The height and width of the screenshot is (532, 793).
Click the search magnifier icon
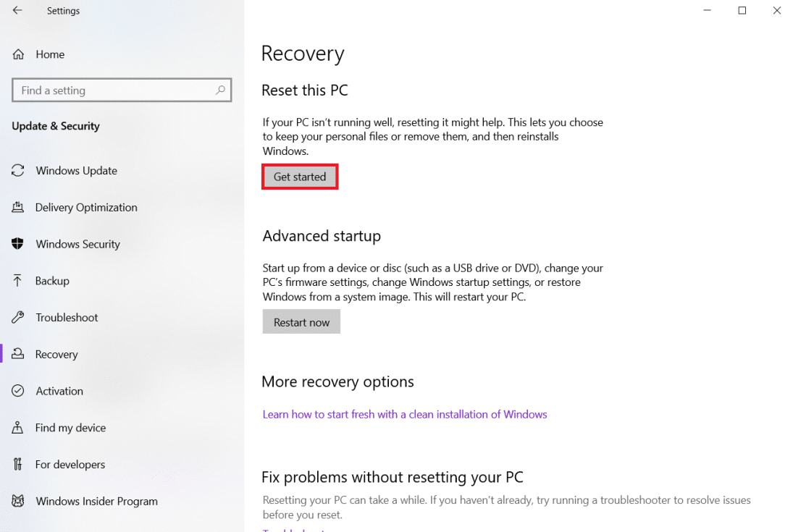[x=220, y=90]
